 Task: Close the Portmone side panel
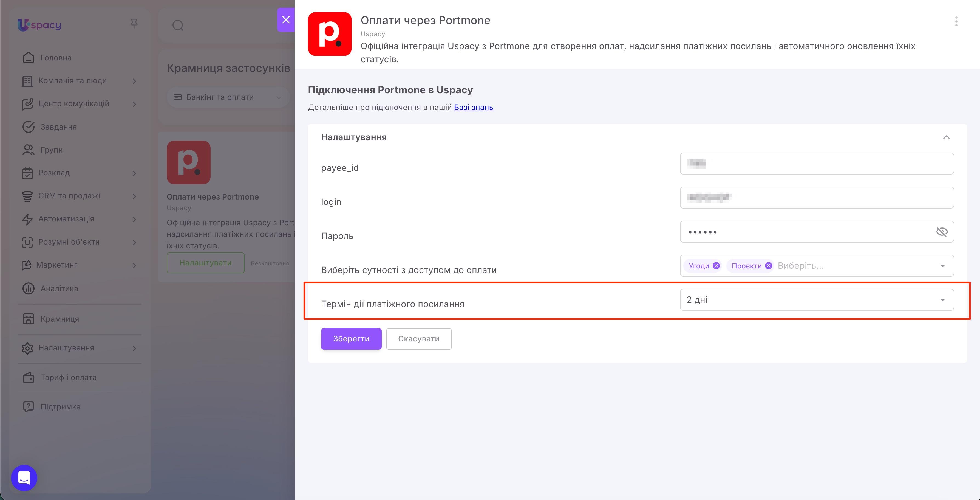[x=286, y=19]
